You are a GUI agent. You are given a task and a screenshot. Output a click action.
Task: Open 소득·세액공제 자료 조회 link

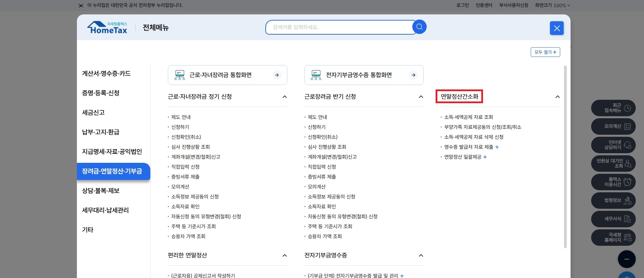[x=469, y=117]
